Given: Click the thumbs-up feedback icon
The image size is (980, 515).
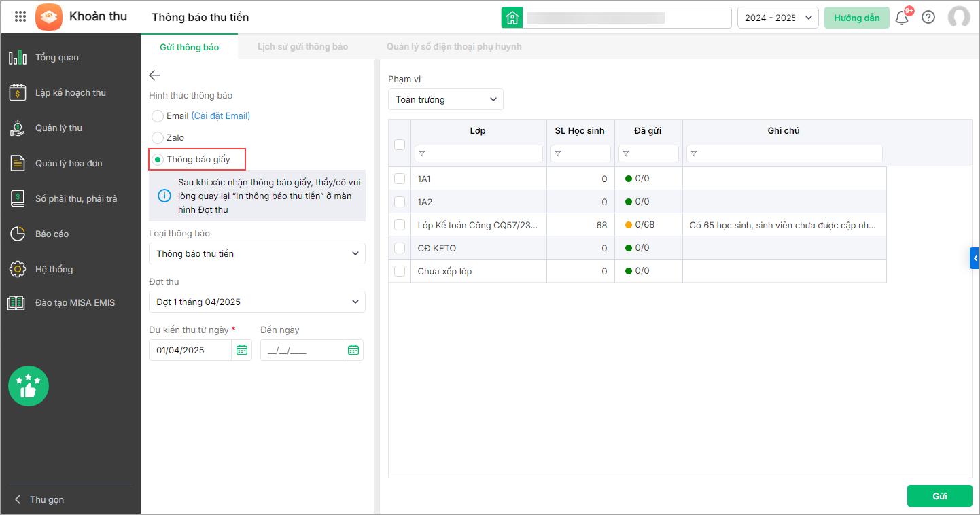Looking at the screenshot, I should click(x=29, y=386).
